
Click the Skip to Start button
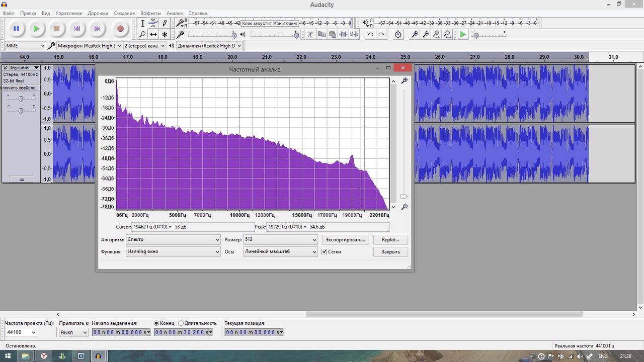77,29
